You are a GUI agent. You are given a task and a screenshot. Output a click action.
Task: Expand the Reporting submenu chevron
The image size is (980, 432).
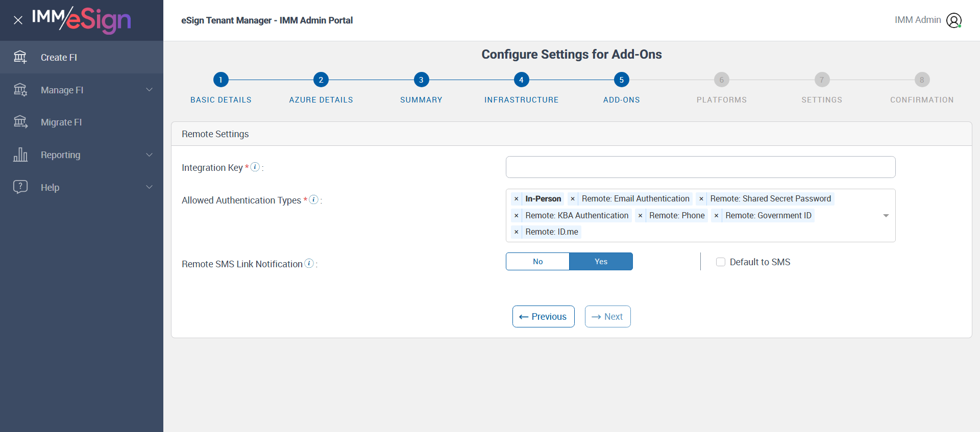149,155
